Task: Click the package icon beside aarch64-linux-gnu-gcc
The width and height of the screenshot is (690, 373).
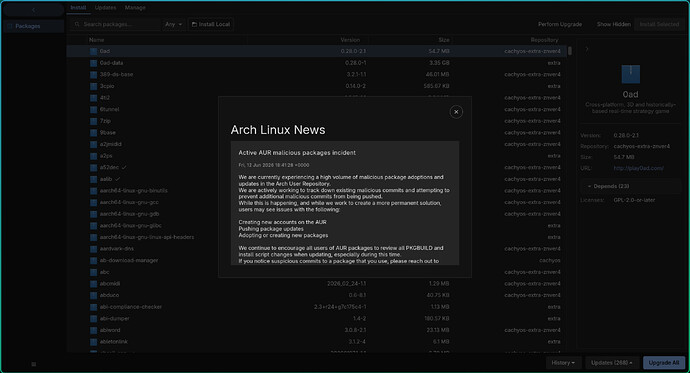Action: (93, 202)
